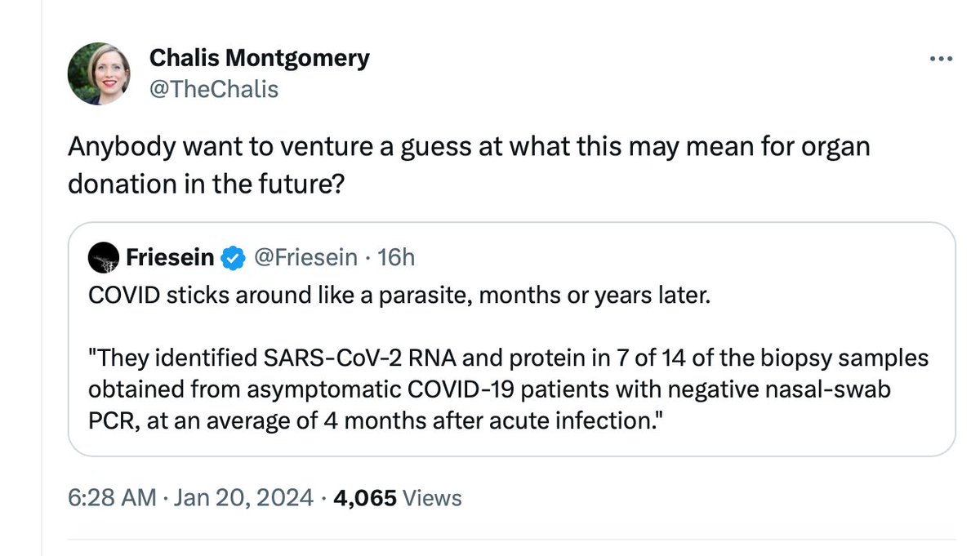Image resolution: width=980 pixels, height=556 pixels.
Task: Click empty space right of the 16h timestamp
Action: [x=653, y=258]
